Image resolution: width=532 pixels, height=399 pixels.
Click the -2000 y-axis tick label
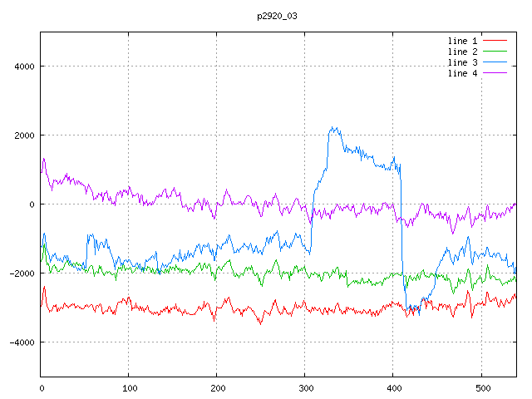pos(21,273)
